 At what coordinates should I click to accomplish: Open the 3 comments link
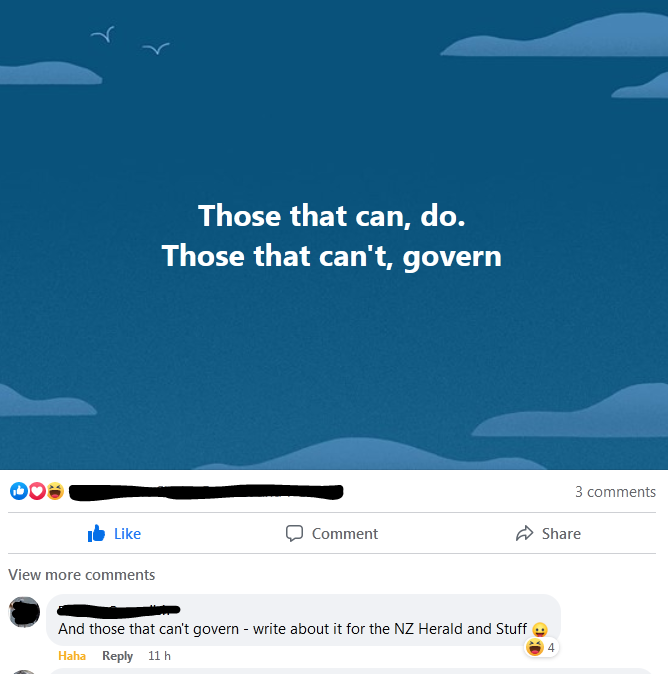click(615, 492)
